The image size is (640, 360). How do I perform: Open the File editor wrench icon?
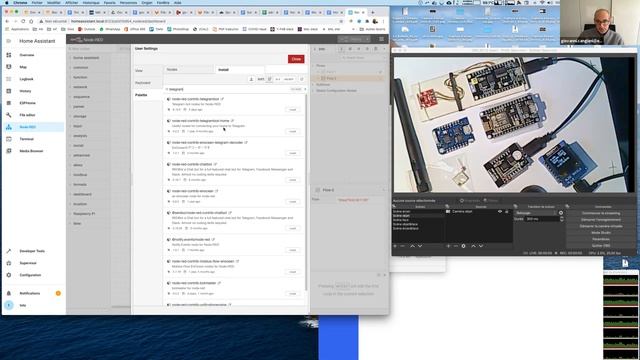point(9,115)
